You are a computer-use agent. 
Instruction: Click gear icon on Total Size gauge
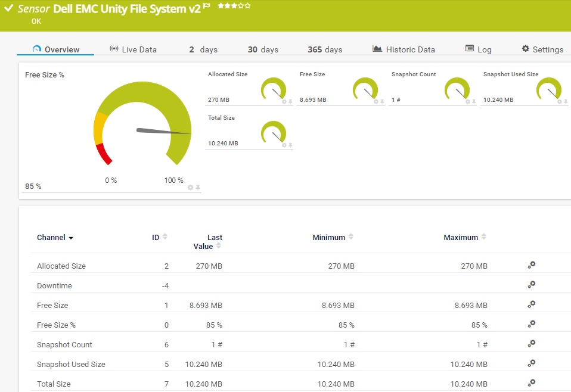(x=284, y=145)
